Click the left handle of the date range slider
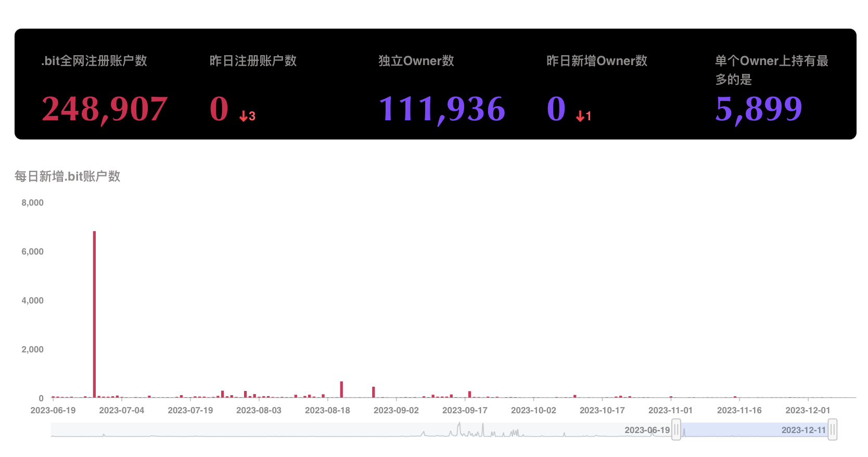Viewport: 868px width, 457px height. [676, 430]
